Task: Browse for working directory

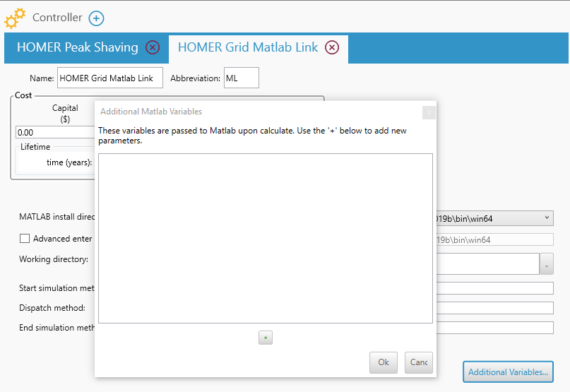Action: click(x=547, y=263)
